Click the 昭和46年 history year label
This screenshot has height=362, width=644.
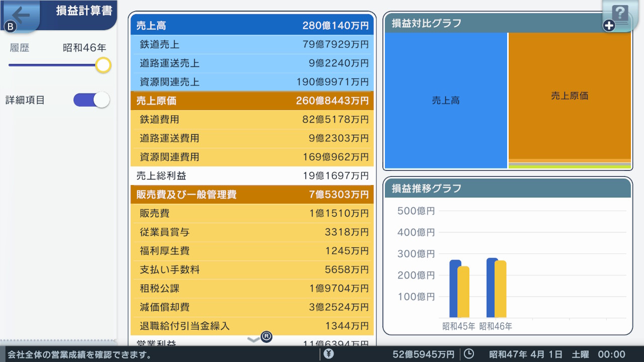click(x=85, y=48)
